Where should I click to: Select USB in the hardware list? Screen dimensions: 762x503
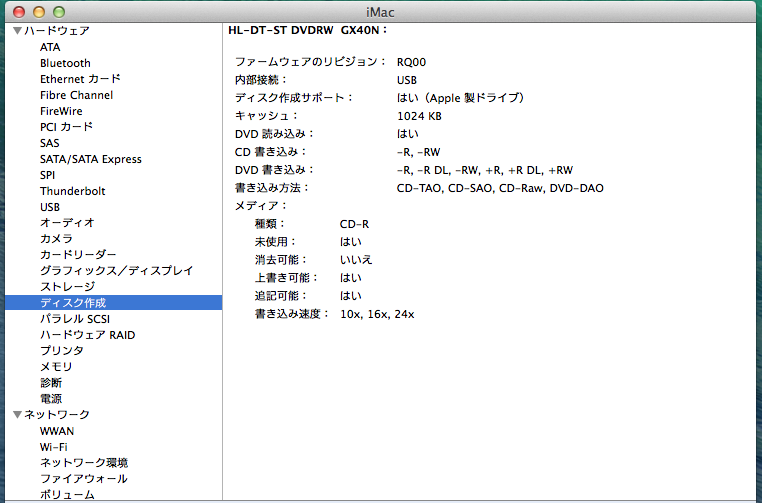click(x=50, y=207)
